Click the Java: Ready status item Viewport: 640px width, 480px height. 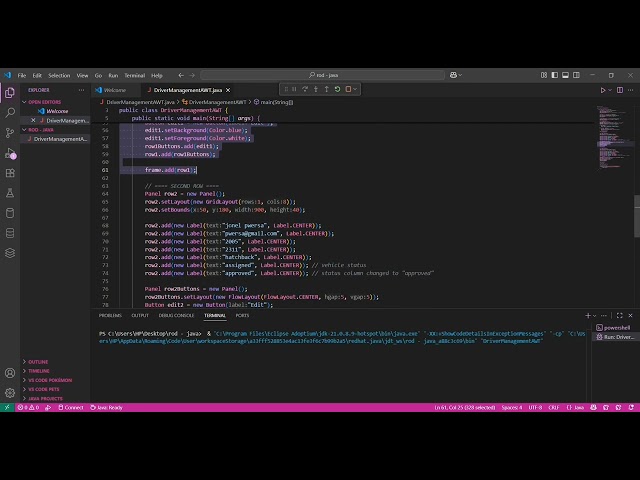[106, 407]
